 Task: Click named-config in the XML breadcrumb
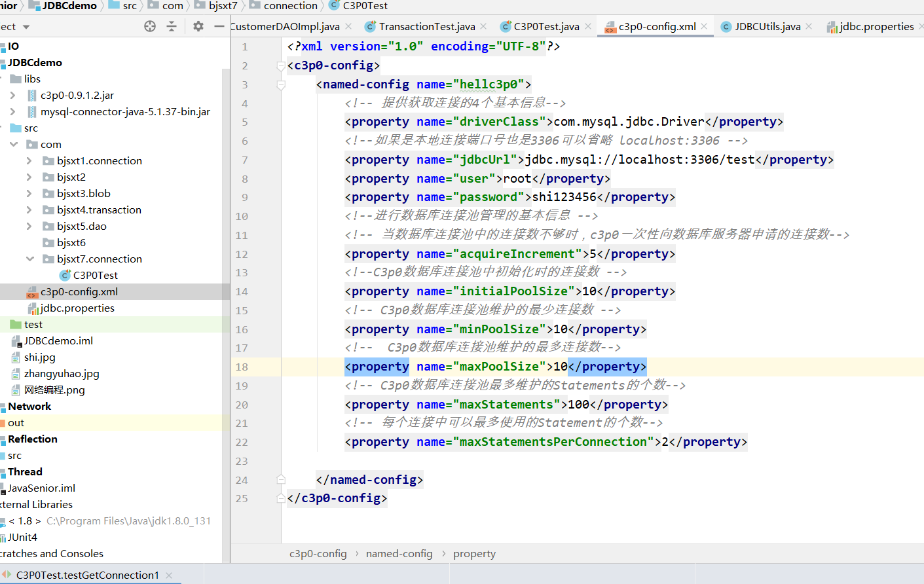tap(399, 553)
